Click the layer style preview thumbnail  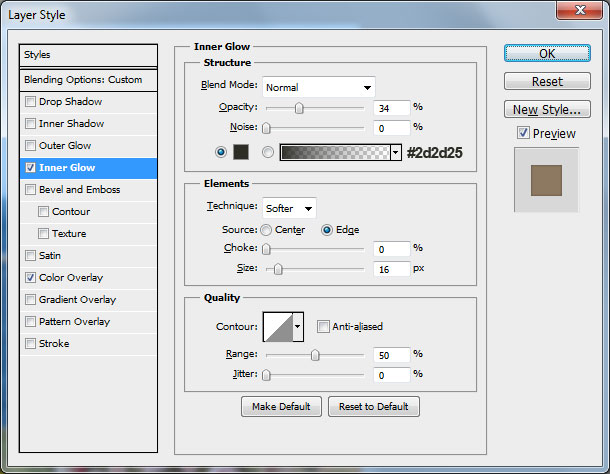pos(546,181)
